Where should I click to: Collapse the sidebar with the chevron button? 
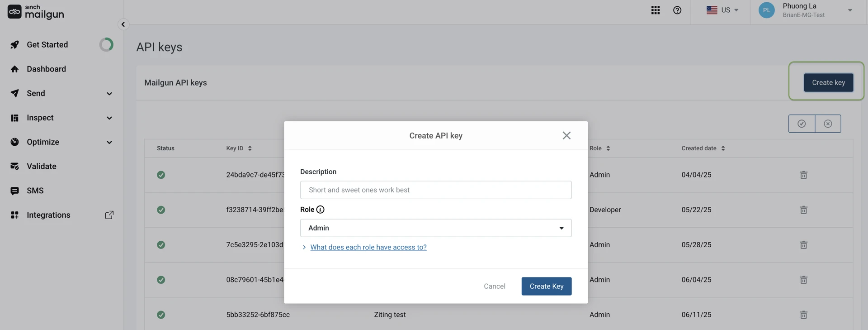point(123,24)
